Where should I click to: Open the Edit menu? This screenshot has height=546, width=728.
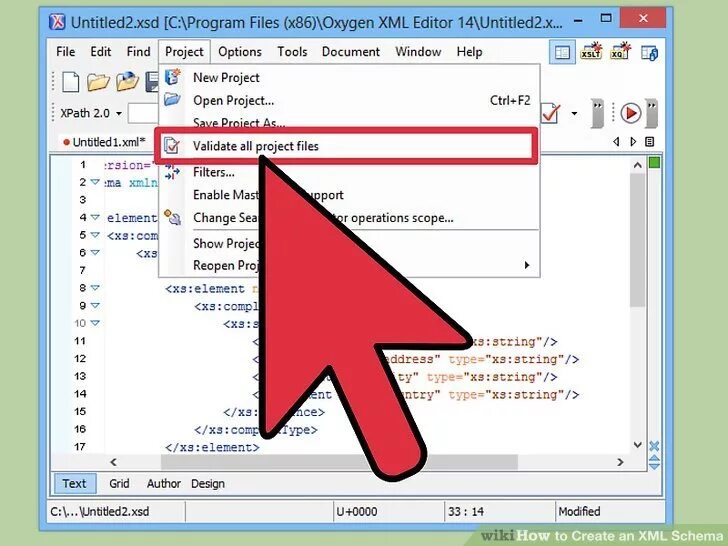[101, 52]
